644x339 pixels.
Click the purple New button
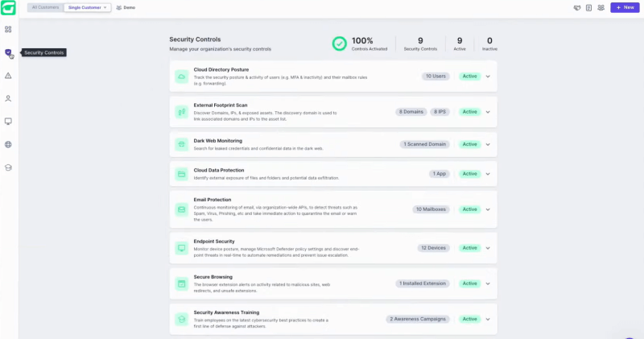tap(625, 7)
